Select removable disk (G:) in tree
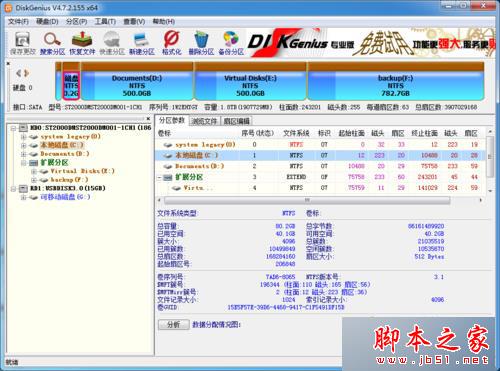Screen dimensions: 500x371 point(65,197)
